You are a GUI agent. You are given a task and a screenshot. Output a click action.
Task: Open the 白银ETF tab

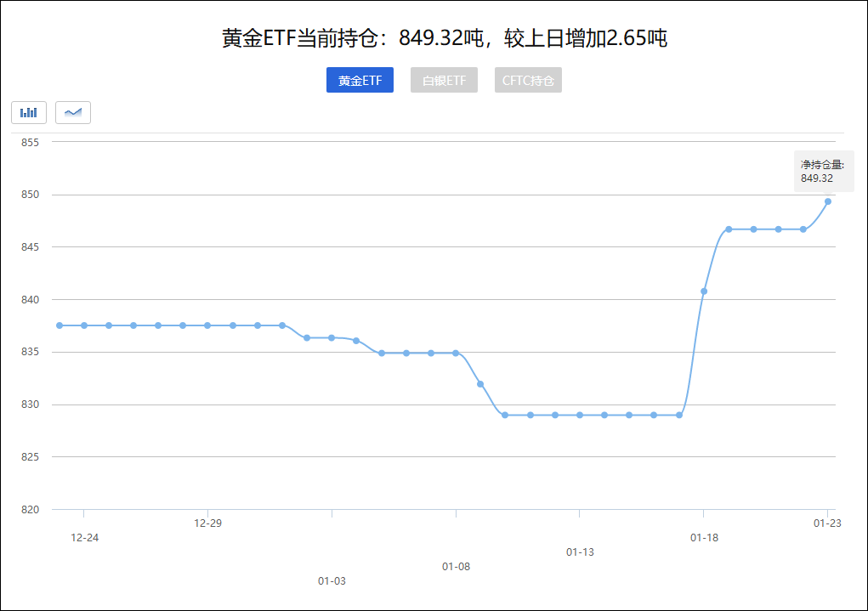(x=444, y=81)
